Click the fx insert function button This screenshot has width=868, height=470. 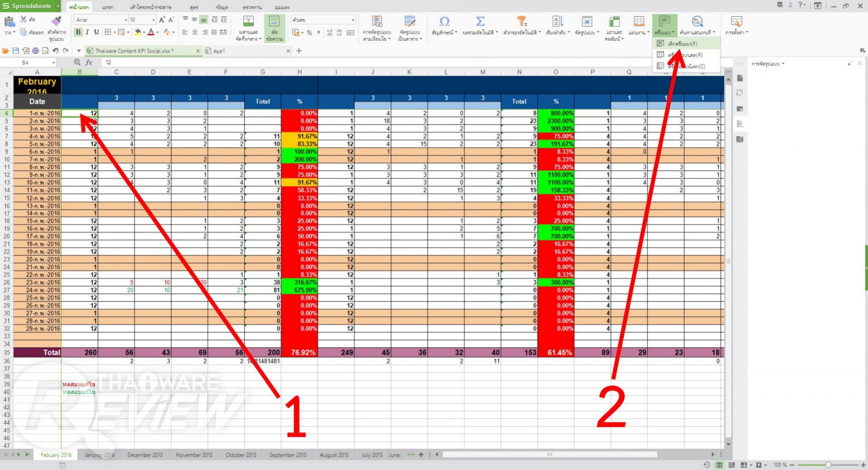[x=89, y=62]
